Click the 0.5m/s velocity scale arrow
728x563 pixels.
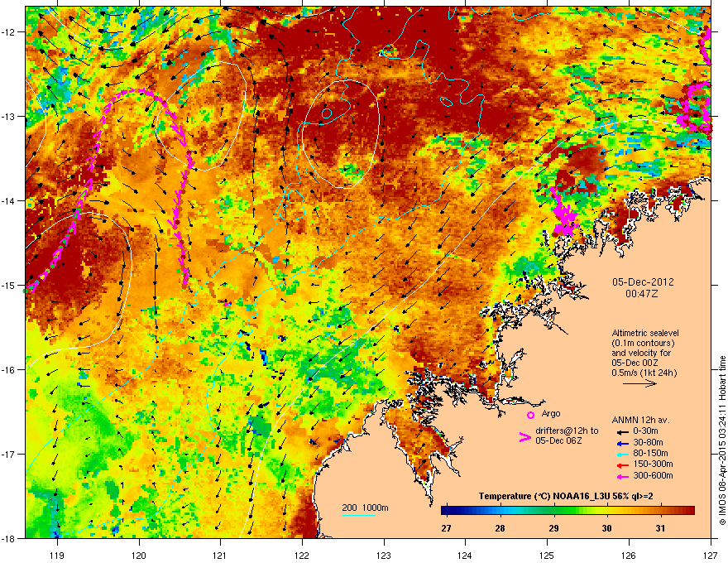[639, 383]
